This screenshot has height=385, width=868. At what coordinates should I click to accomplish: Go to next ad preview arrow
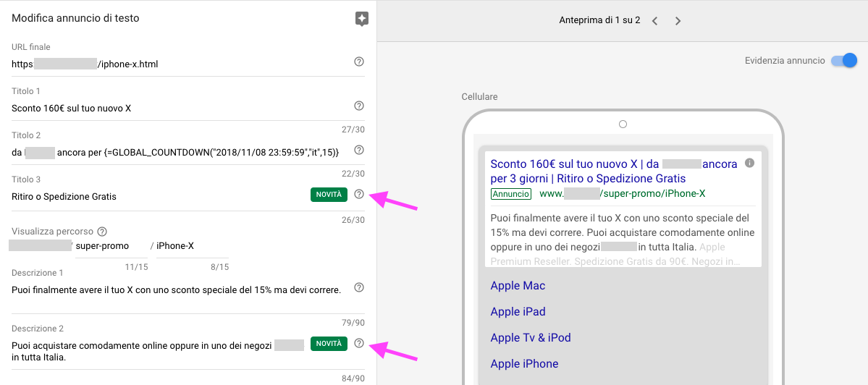coord(678,21)
